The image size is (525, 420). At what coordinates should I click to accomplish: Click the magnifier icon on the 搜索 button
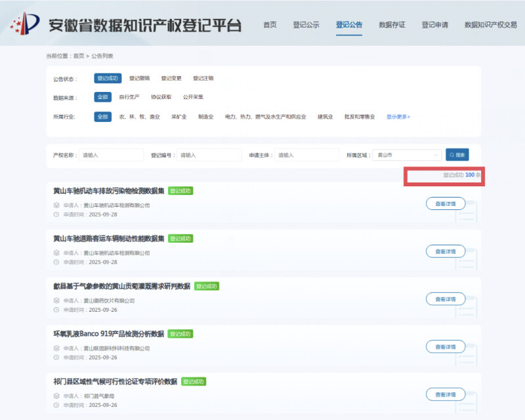[452, 156]
